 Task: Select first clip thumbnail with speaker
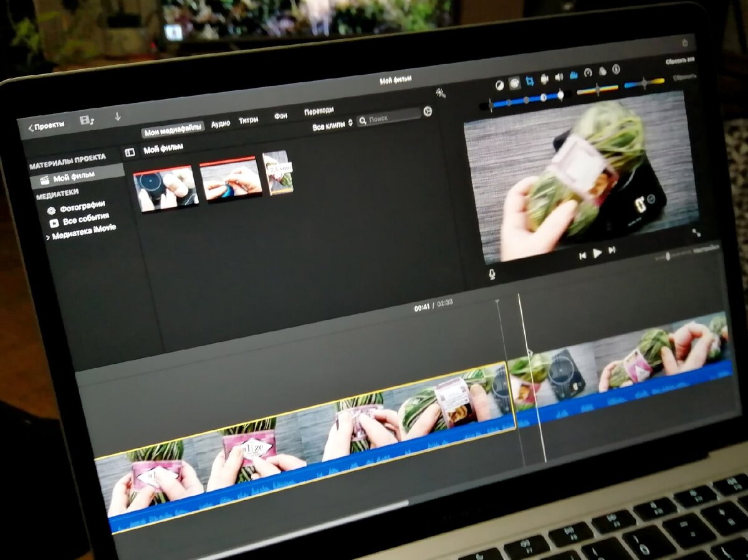tap(166, 189)
